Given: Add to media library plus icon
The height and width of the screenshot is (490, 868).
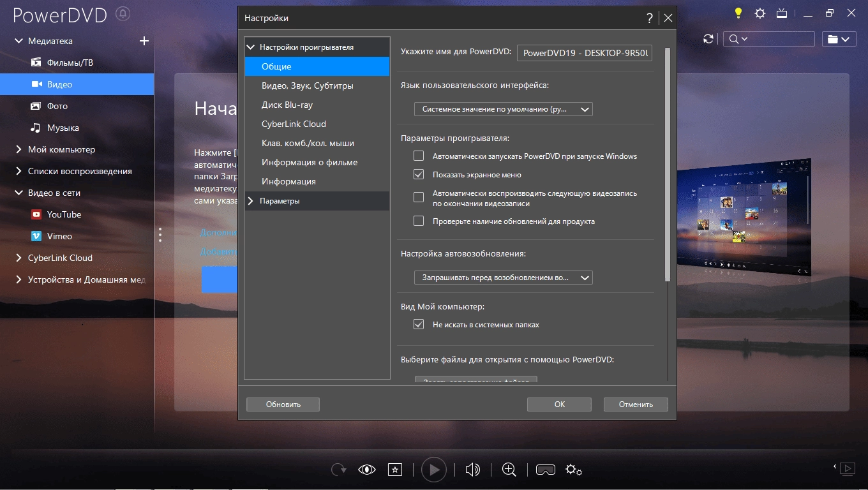Looking at the screenshot, I should (144, 41).
